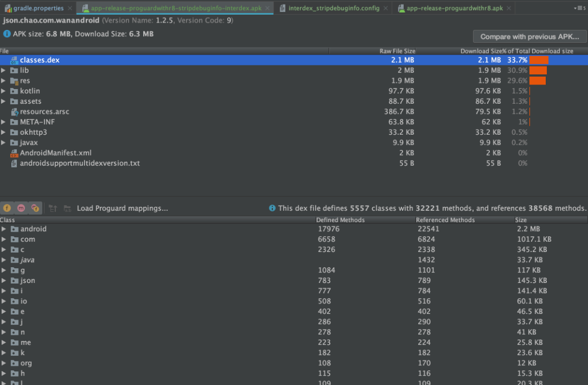Expand the javax folder
Image resolution: width=588 pixels, height=385 pixels.
click(x=3, y=143)
